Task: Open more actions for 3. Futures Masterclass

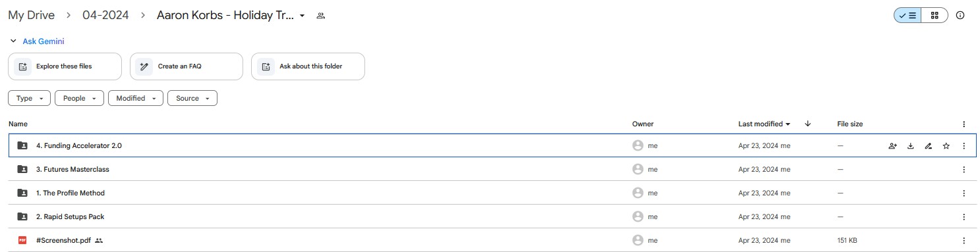Action: (964, 170)
